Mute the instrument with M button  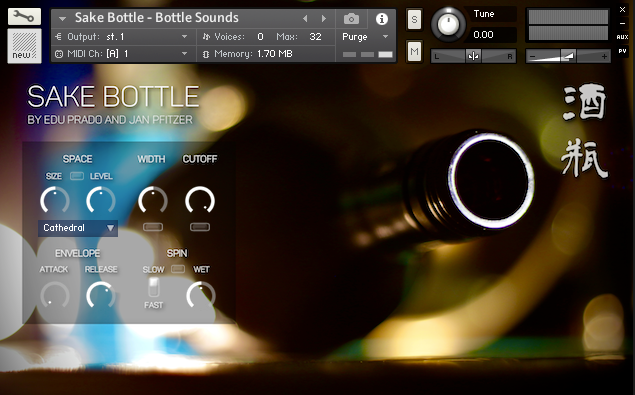click(414, 51)
